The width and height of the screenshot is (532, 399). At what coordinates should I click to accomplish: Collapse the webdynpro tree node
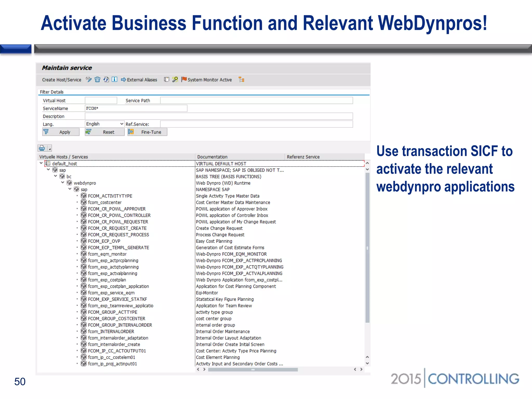click(x=63, y=183)
